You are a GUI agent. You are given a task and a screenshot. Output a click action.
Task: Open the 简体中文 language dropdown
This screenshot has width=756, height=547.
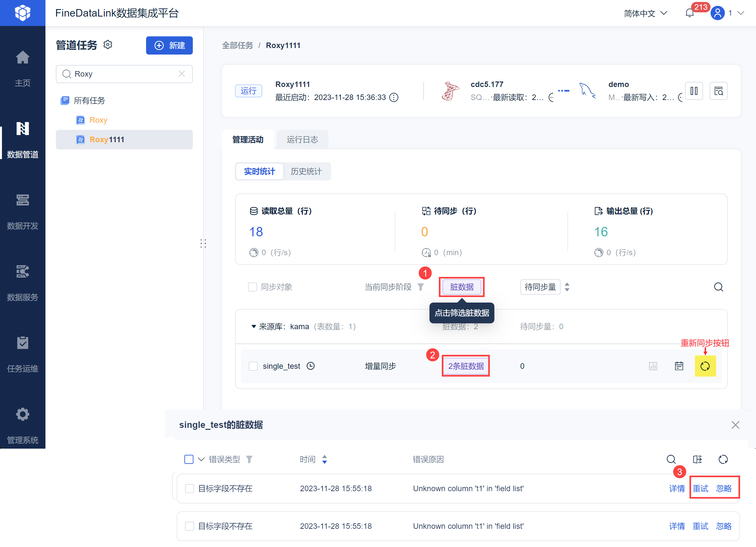click(x=645, y=13)
